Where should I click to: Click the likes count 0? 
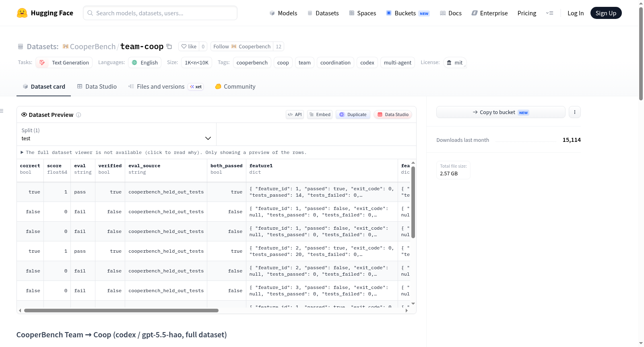coord(203,46)
